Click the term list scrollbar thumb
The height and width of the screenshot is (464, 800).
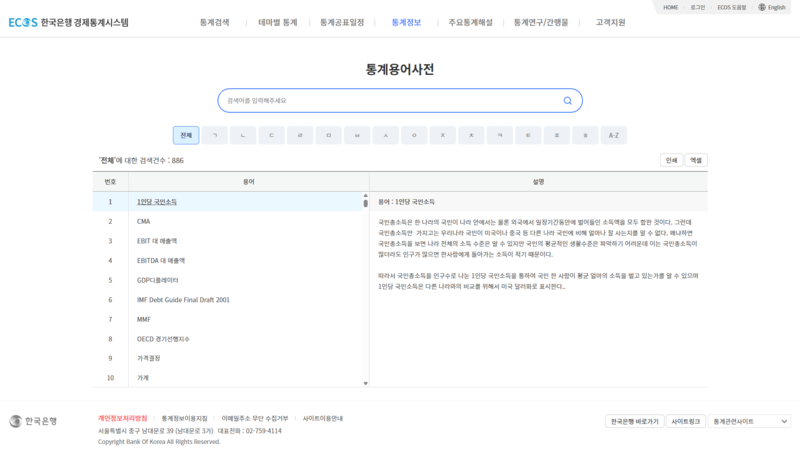click(x=365, y=203)
